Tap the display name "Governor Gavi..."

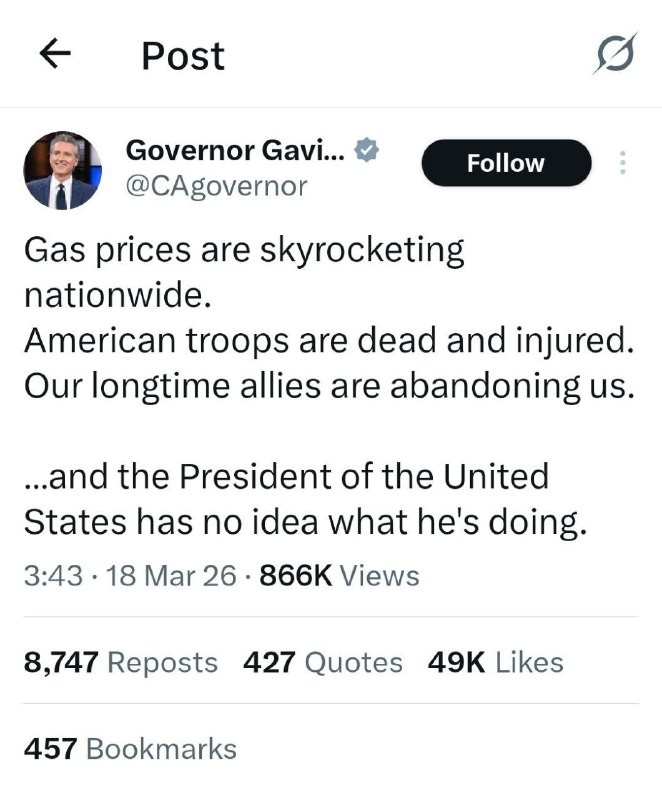click(236, 151)
